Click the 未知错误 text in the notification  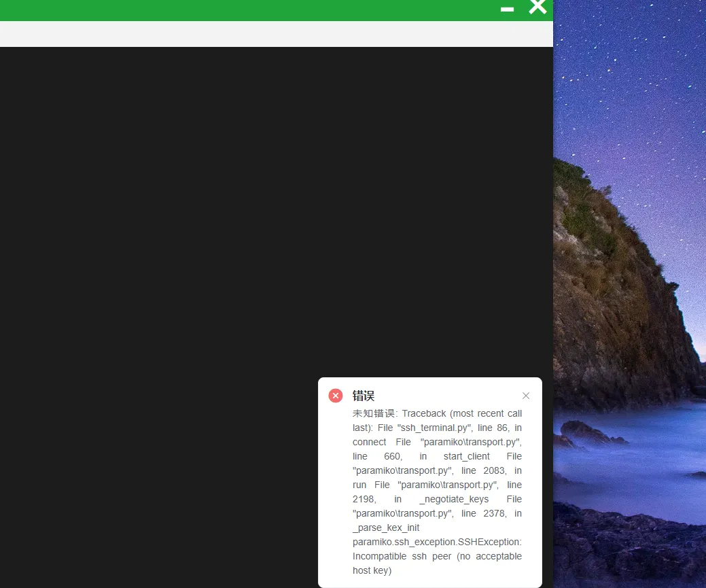pos(373,413)
